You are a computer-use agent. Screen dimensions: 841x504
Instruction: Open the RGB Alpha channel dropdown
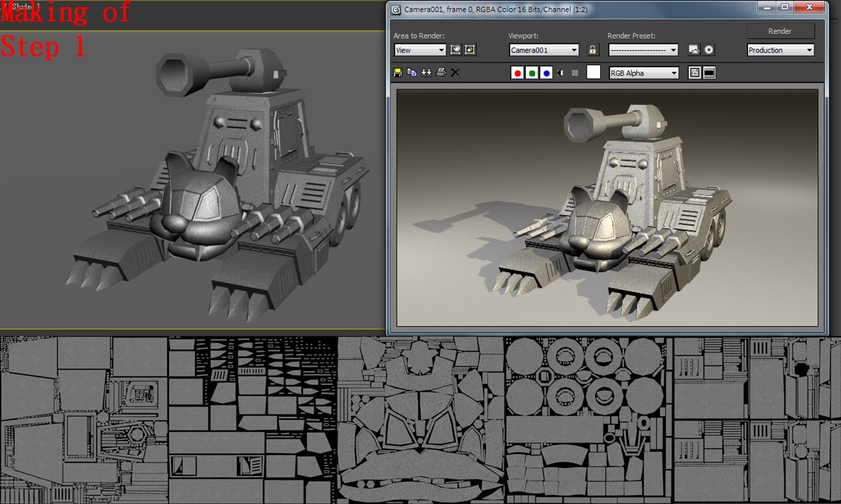[644, 73]
